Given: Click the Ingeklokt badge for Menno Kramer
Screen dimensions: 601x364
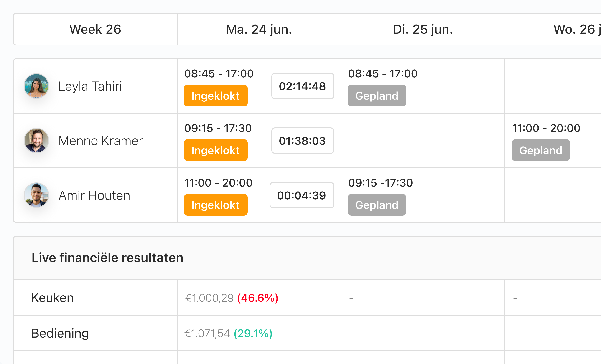Looking at the screenshot, I should point(216,150).
